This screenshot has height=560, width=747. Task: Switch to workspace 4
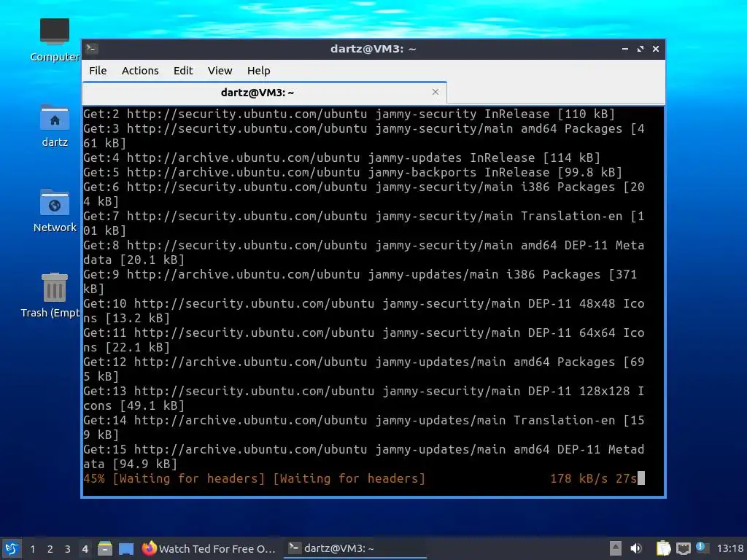85,549
